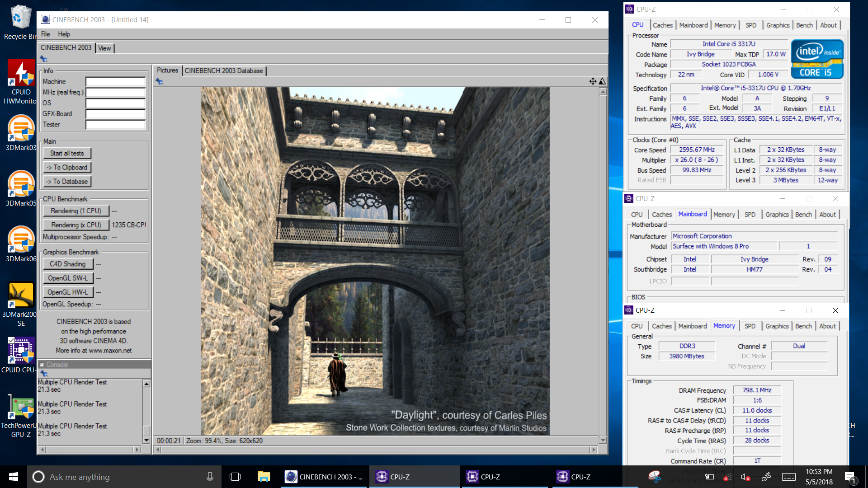Click the Machine input field
This screenshot has height=488, width=868.
point(116,82)
